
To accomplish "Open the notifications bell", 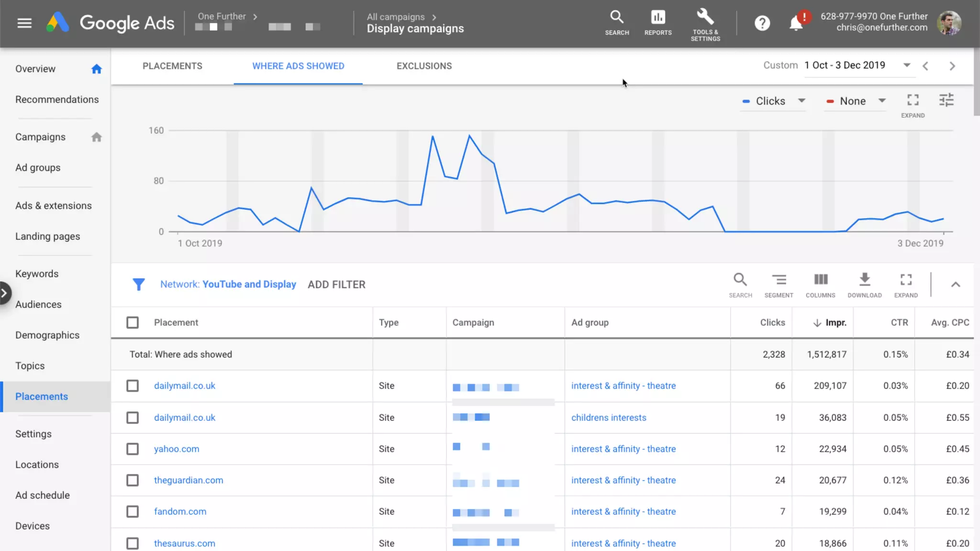I will 796,23.
